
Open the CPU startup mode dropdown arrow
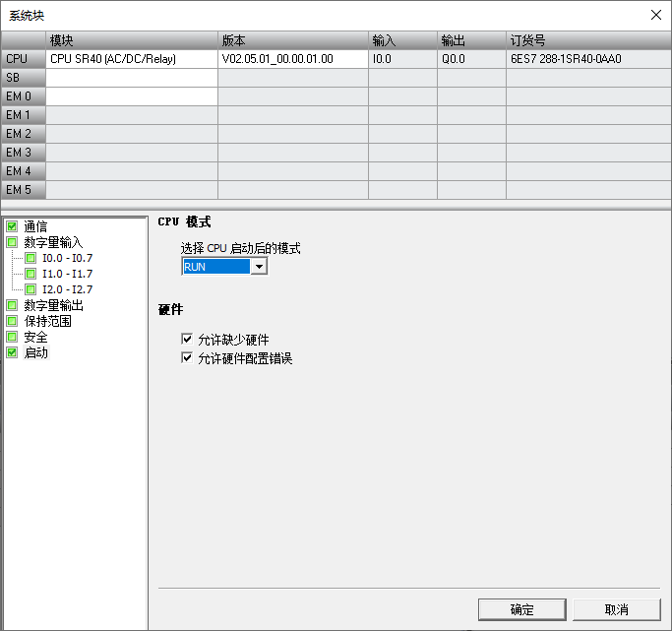point(259,267)
